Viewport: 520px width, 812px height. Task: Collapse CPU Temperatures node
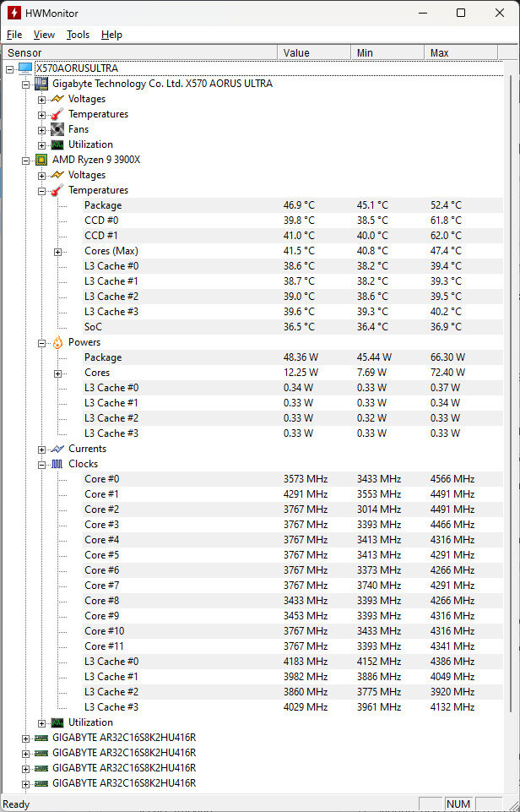coord(42,191)
